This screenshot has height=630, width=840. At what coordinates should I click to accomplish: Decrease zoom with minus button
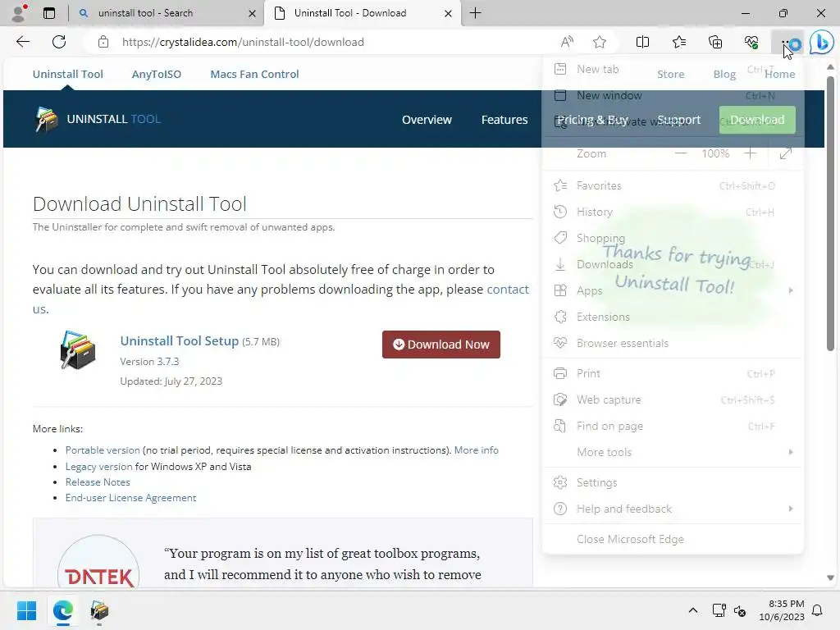pos(680,153)
